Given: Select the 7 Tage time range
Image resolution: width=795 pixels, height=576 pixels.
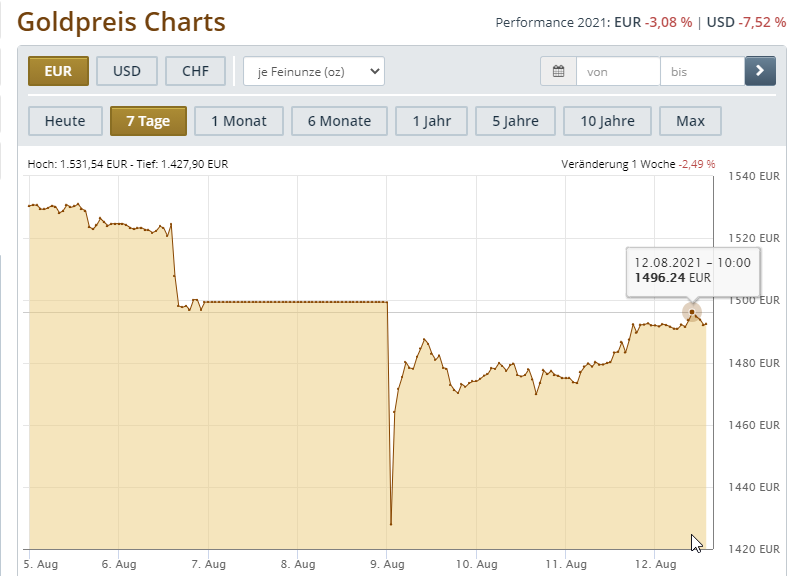Looking at the screenshot, I should pyautogui.click(x=148, y=121).
